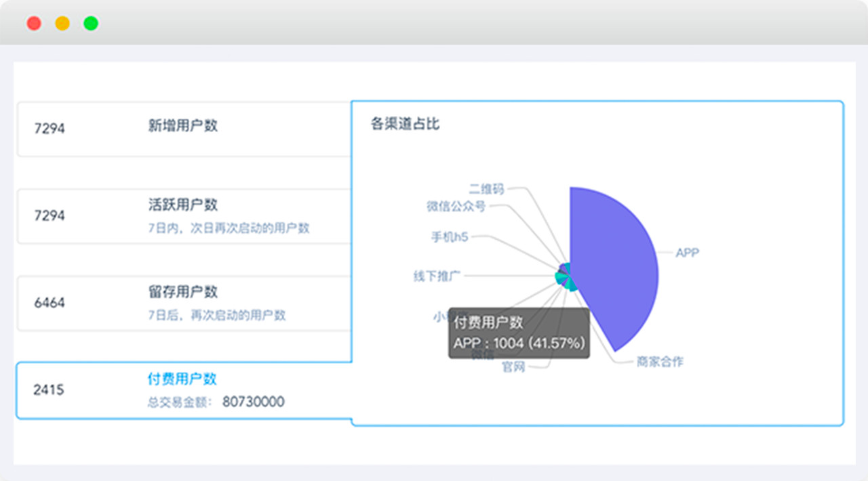Click the 二维码 channel label
This screenshot has width=868, height=481.
tap(486, 189)
